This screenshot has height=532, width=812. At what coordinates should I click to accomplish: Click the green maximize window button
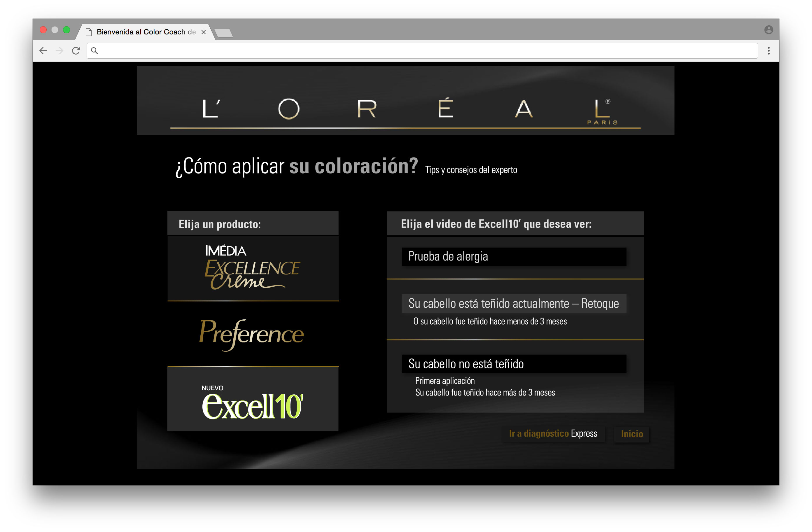(66, 30)
